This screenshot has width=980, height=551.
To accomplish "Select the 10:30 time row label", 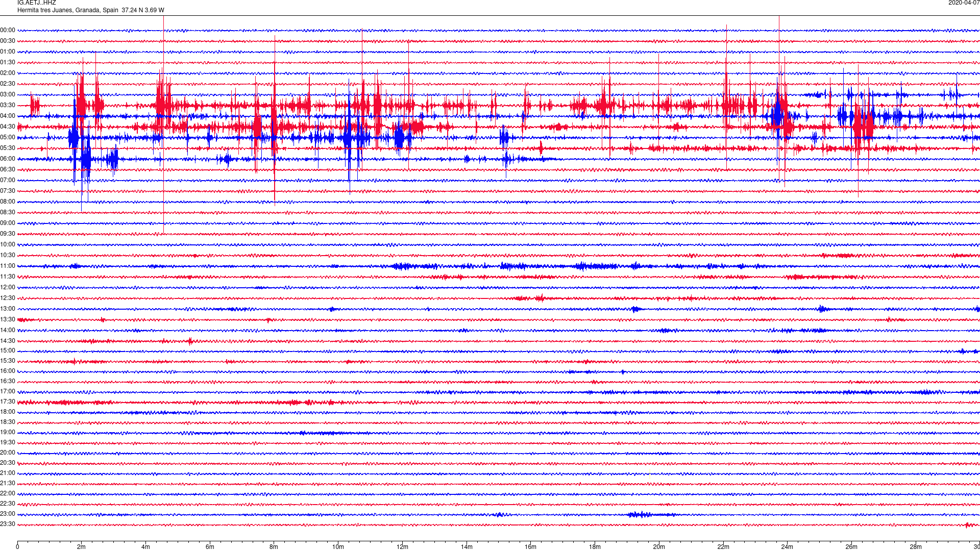I will point(8,255).
